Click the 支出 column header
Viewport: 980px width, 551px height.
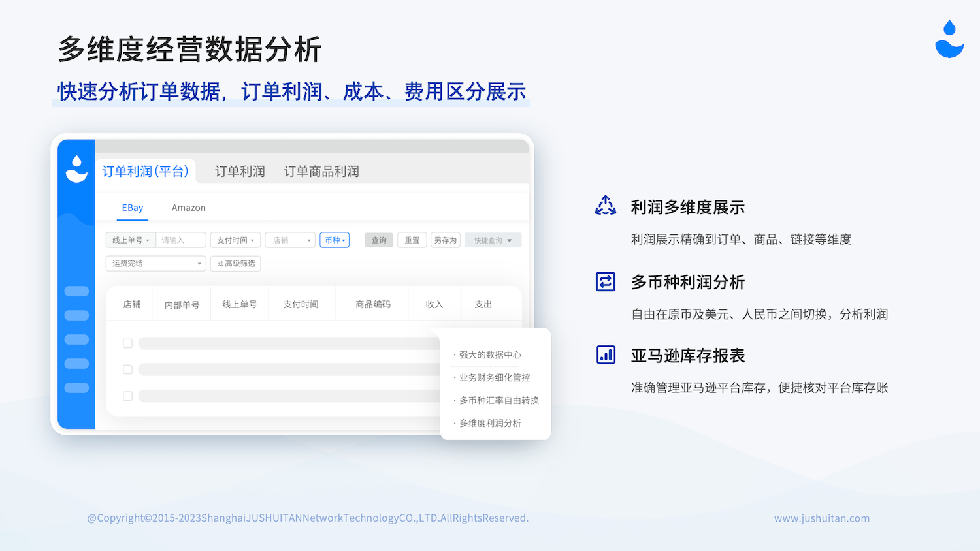point(483,304)
